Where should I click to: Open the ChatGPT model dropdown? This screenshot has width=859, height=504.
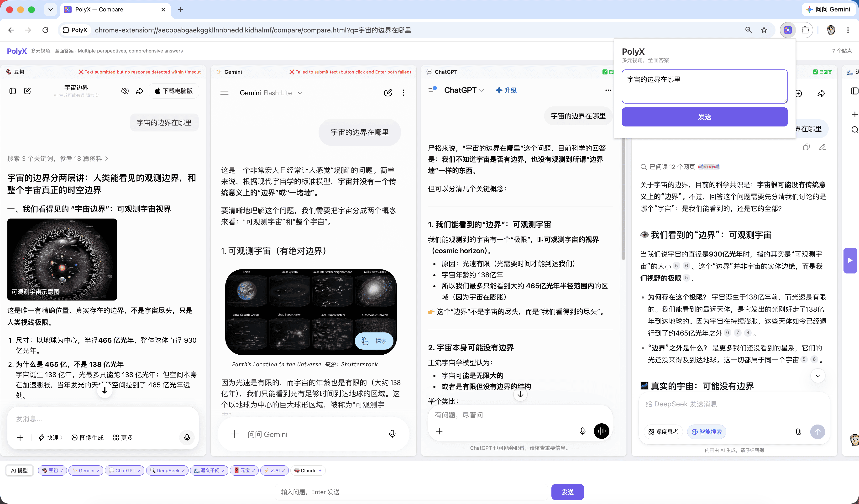pos(464,90)
